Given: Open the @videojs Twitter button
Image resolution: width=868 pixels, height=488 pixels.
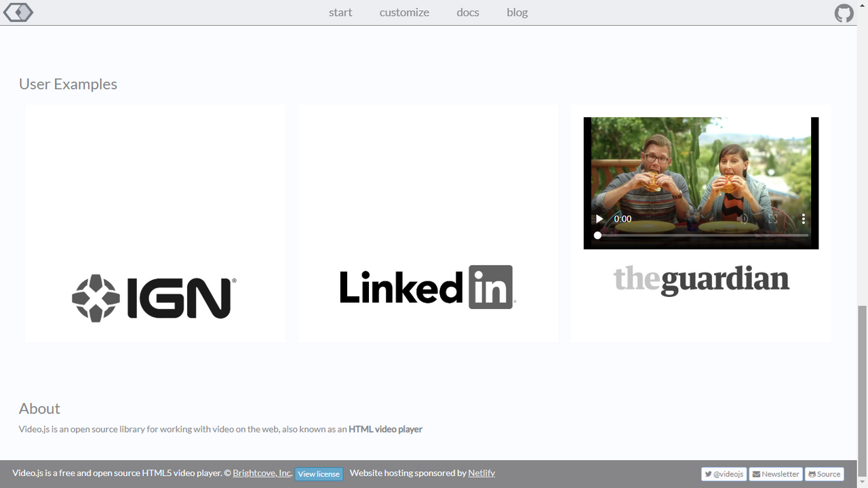Looking at the screenshot, I should (724, 474).
